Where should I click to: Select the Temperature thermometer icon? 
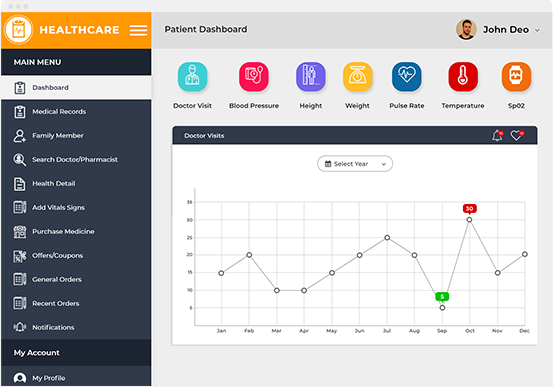point(463,77)
